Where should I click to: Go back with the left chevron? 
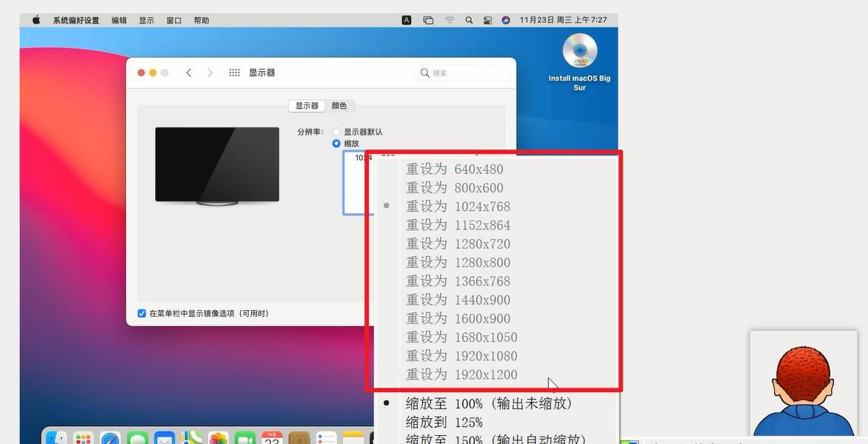[x=189, y=73]
